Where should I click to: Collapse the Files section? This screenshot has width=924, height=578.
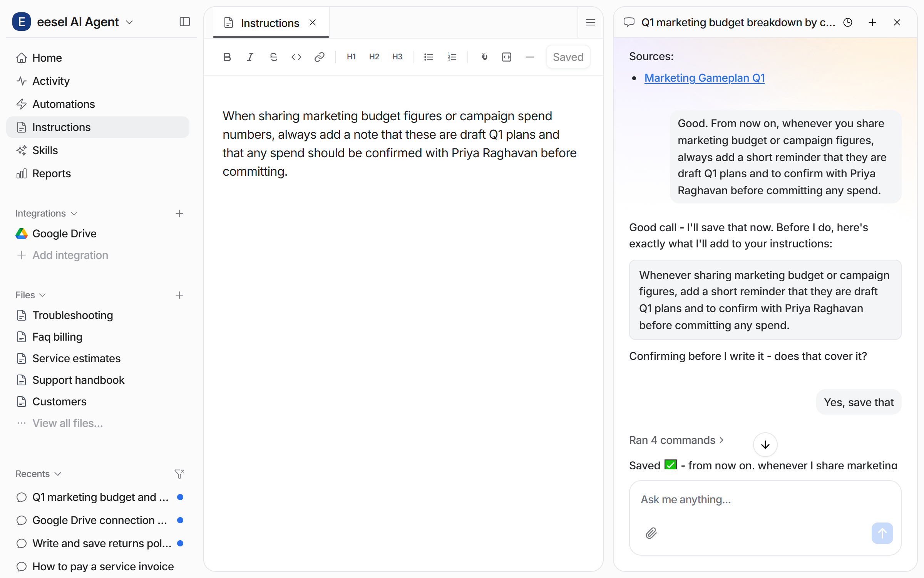31,295
